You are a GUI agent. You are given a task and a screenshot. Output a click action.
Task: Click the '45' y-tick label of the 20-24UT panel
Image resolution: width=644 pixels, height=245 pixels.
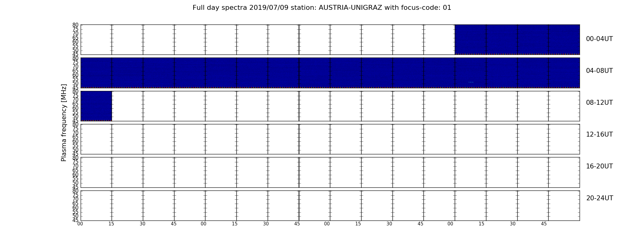[x=75, y=220]
